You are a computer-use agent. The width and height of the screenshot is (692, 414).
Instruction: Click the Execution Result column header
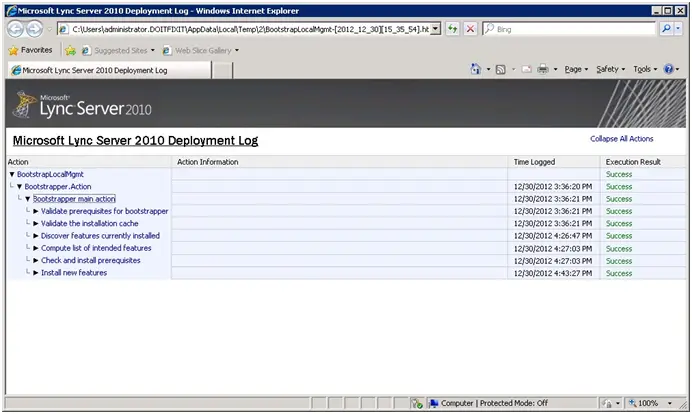pyautogui.click(x=633, y=162)
